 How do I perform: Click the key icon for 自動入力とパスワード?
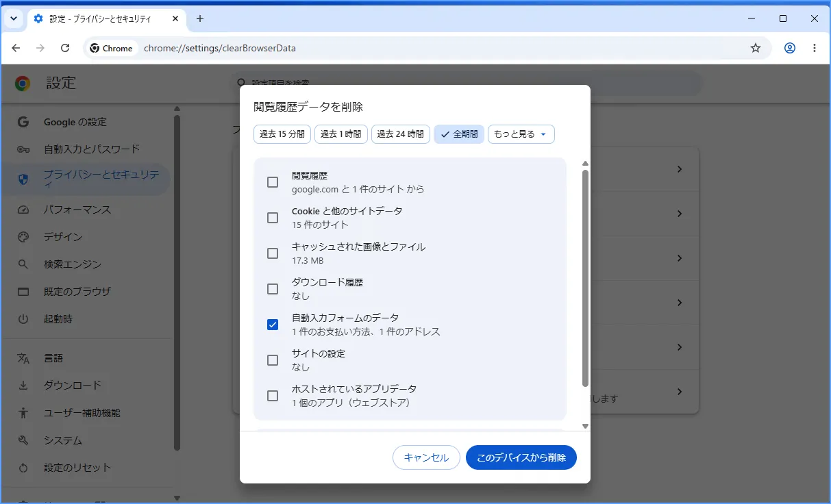click(23, 149)
